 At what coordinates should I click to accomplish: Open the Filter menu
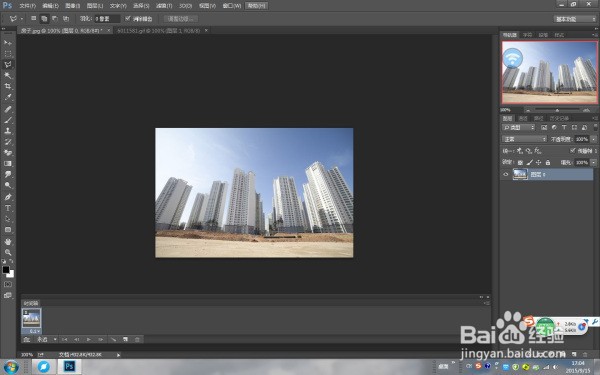(x=164, y=6)
